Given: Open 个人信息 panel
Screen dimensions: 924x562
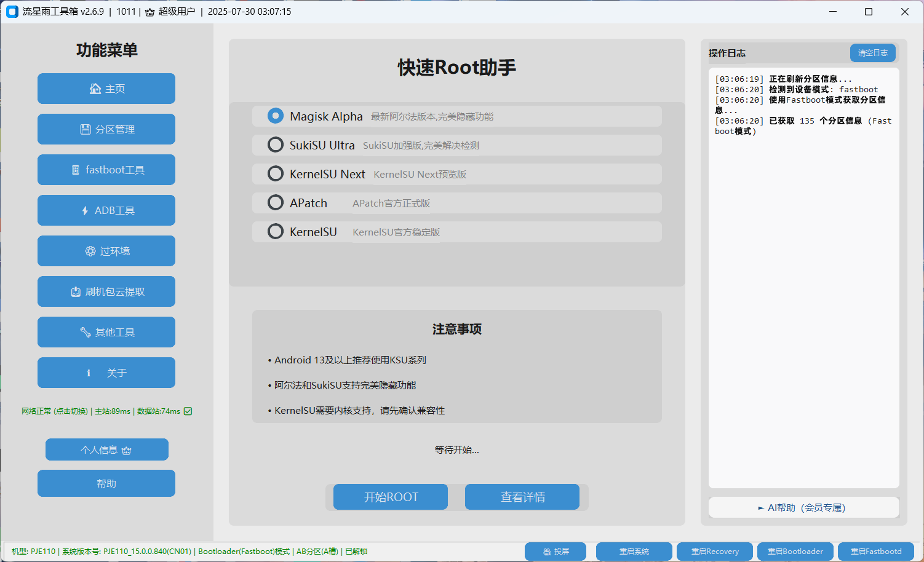Looking at the screenshot, I should coord(106,449).
